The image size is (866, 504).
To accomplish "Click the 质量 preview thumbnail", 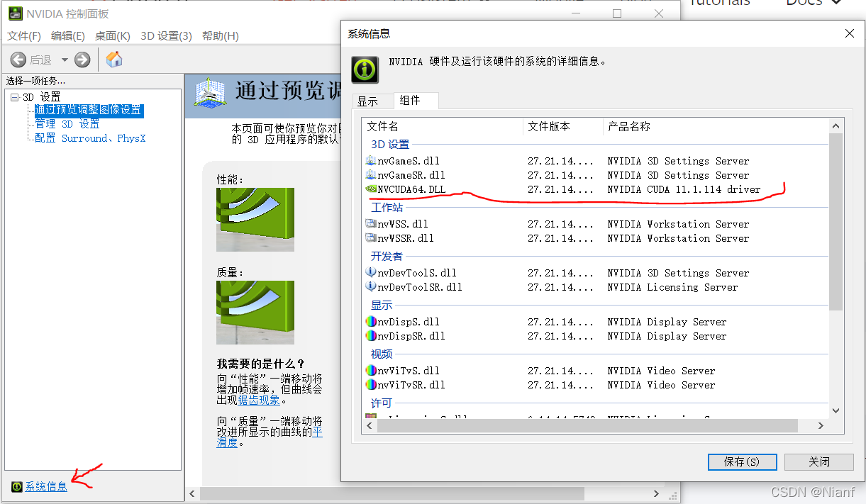I will click(255, 313).
